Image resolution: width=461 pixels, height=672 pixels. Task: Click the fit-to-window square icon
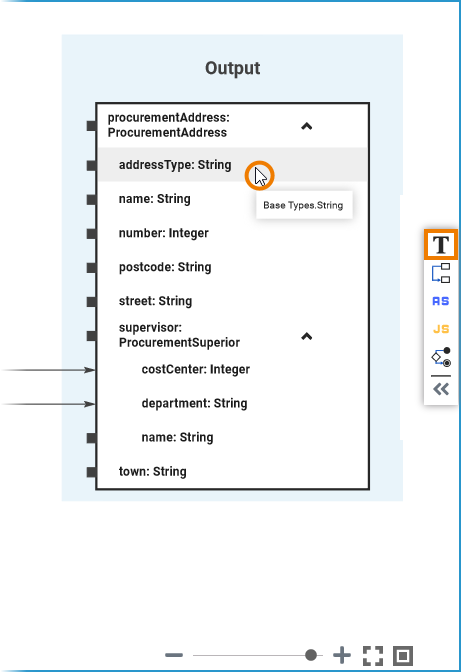click(403, 655)
